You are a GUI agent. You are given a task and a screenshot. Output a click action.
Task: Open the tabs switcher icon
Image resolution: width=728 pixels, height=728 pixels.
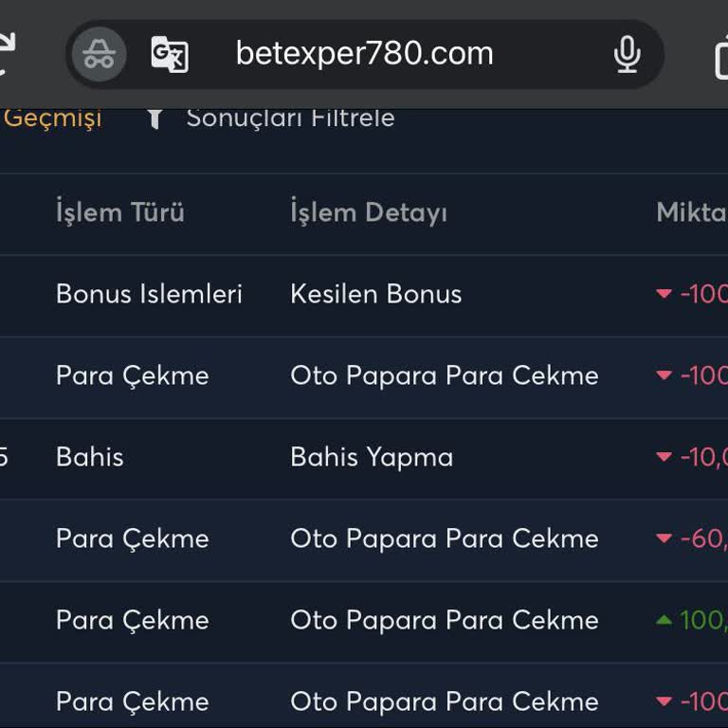click(x=720, y=57)
